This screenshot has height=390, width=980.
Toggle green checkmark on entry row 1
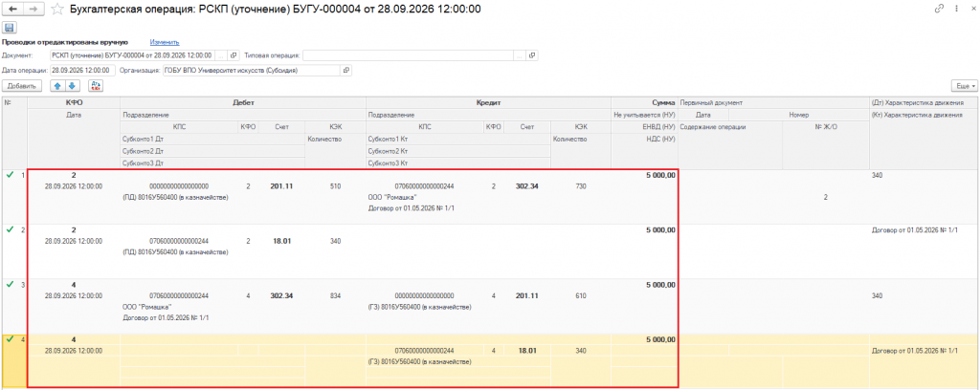click(x=9, y=175)
